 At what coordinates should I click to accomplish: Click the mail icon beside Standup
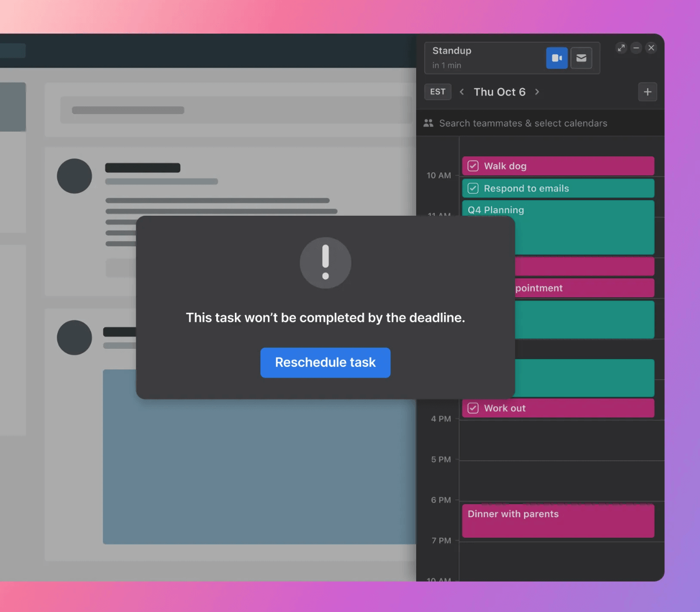(581, 58)
